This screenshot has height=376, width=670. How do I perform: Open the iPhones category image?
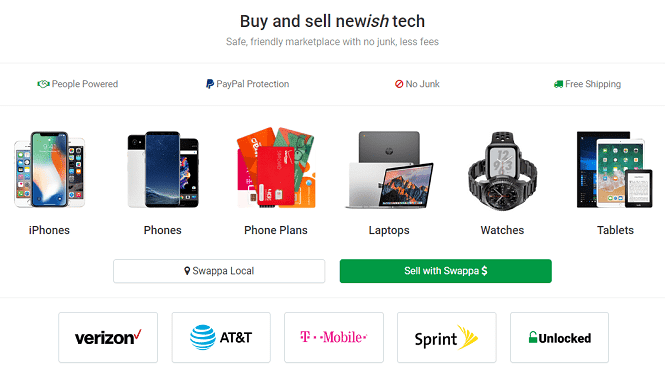click(49, 170)
